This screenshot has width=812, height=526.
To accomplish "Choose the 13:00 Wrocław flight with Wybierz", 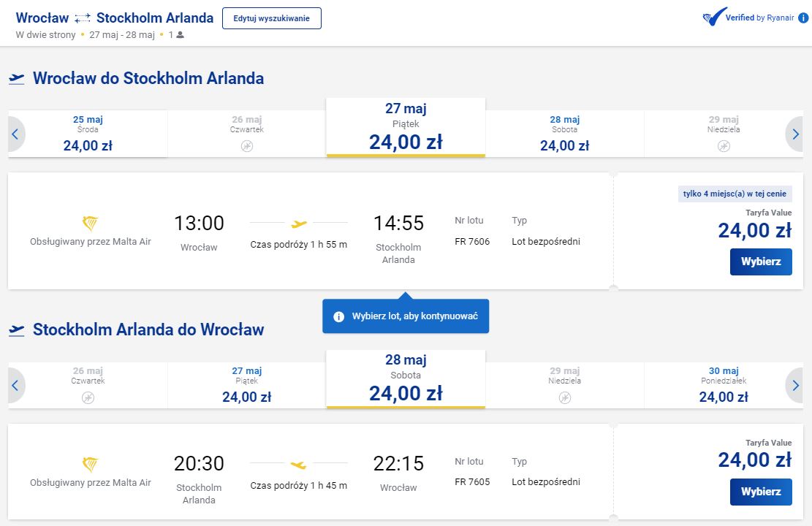I will pyautogui.click(x=761, y=262).
